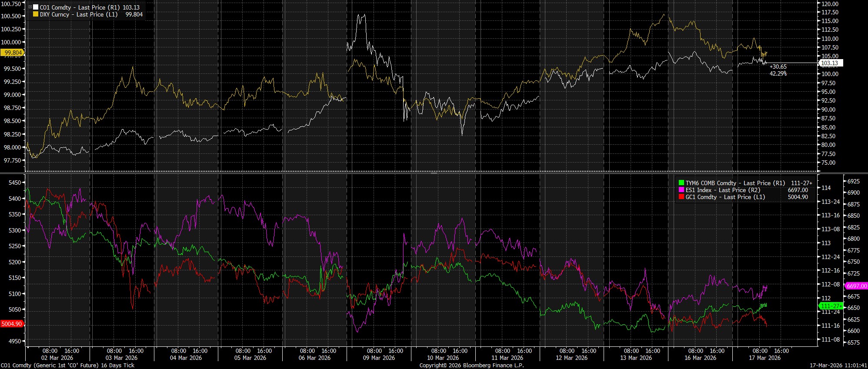Select the ES1 Index legend entry
Image resolution: width=868 pixels, height=369 pixels.
(x=723, y=190)
